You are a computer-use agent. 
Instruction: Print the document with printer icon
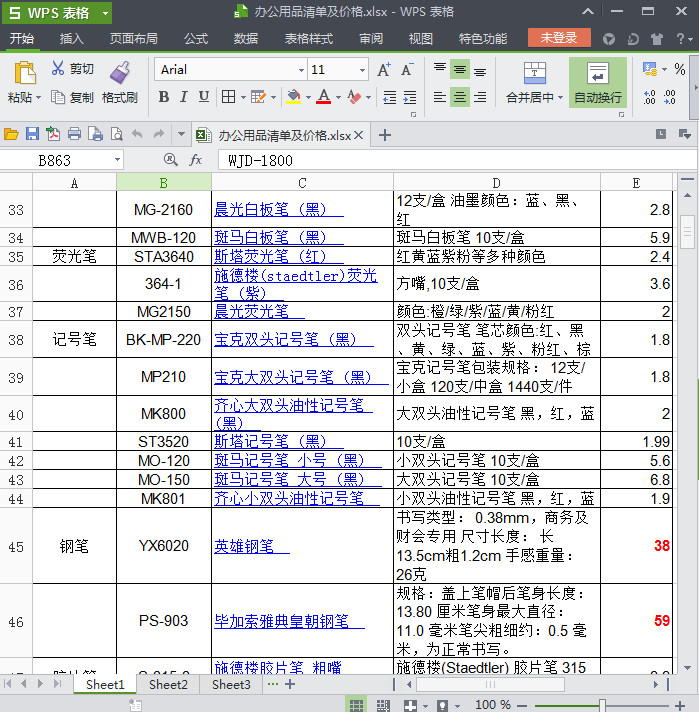pyautogui.click(x=74, y=134)
